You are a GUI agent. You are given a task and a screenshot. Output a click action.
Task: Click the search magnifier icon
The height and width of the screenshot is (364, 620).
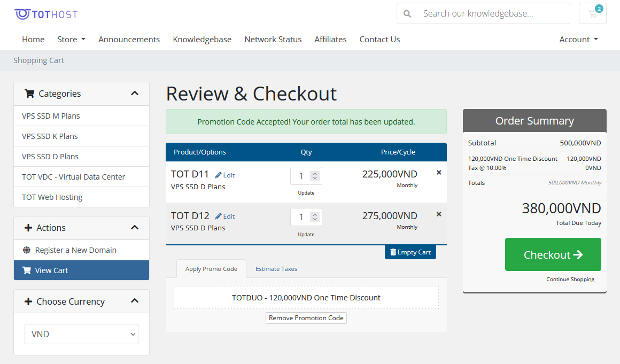click(x=407, y=14)
